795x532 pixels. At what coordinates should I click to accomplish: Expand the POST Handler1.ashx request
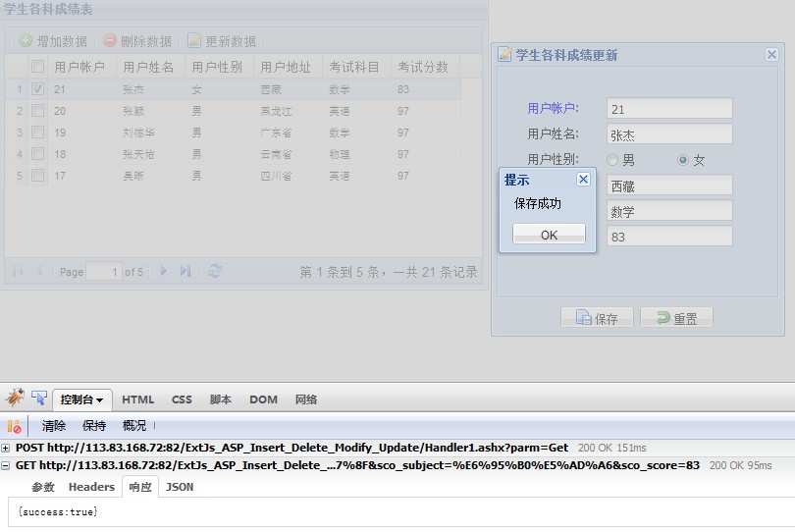[x=6, y=448]
